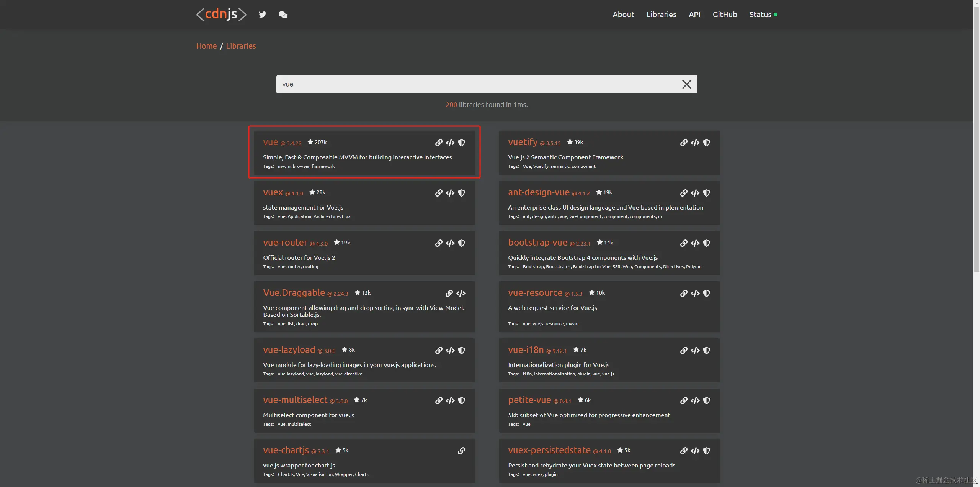The height and width of the screenshot is (487, 980).
Task: Clear the search box with X
Action: pos(687,84)
